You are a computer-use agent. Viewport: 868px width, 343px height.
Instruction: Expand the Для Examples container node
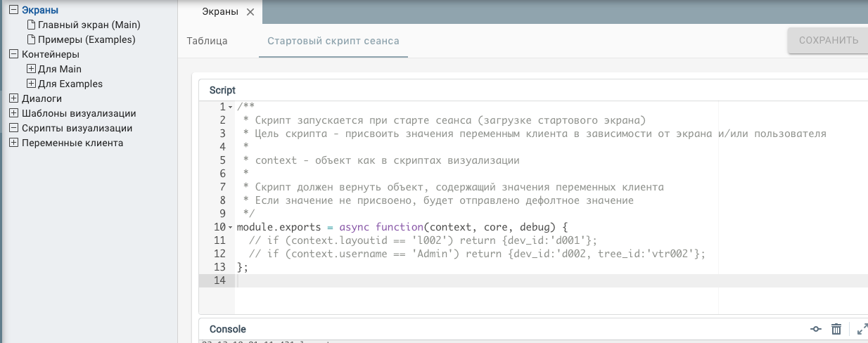pyautogui.click(x=31, y=84)
